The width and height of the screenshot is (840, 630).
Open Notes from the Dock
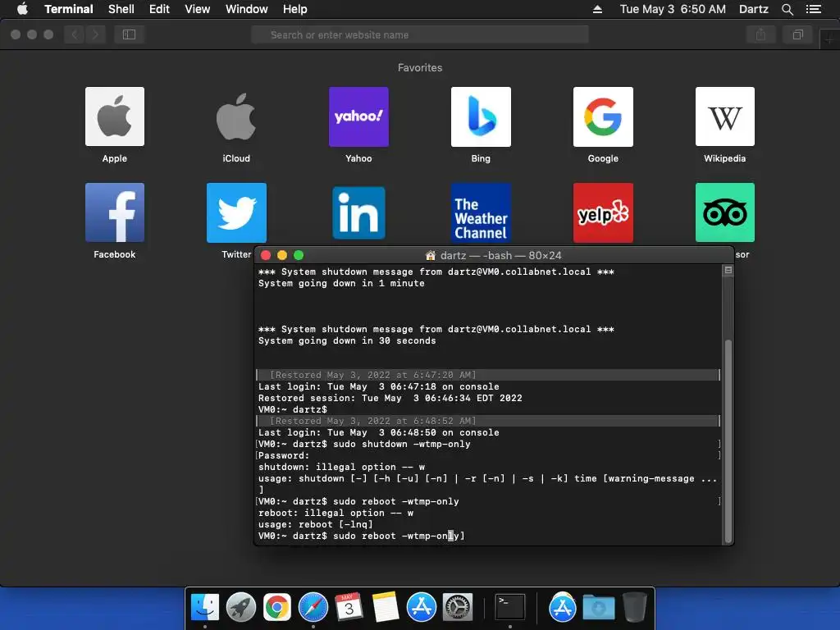click(386, 608)
